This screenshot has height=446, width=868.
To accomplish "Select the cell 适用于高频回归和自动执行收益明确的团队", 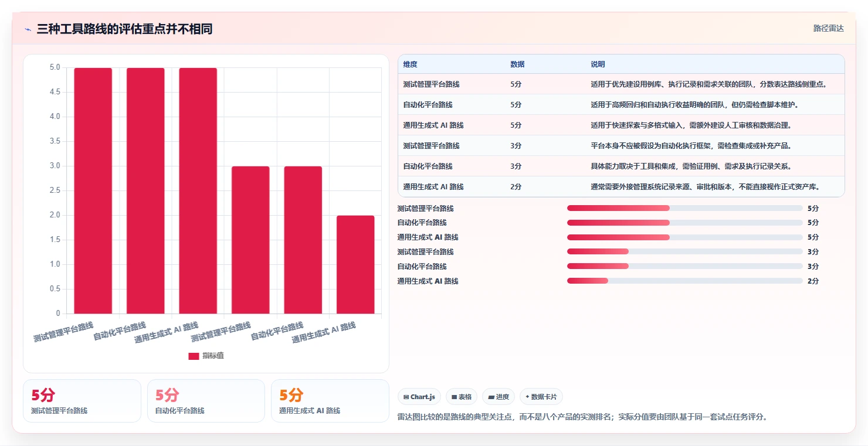I will [x=695, y=105].
